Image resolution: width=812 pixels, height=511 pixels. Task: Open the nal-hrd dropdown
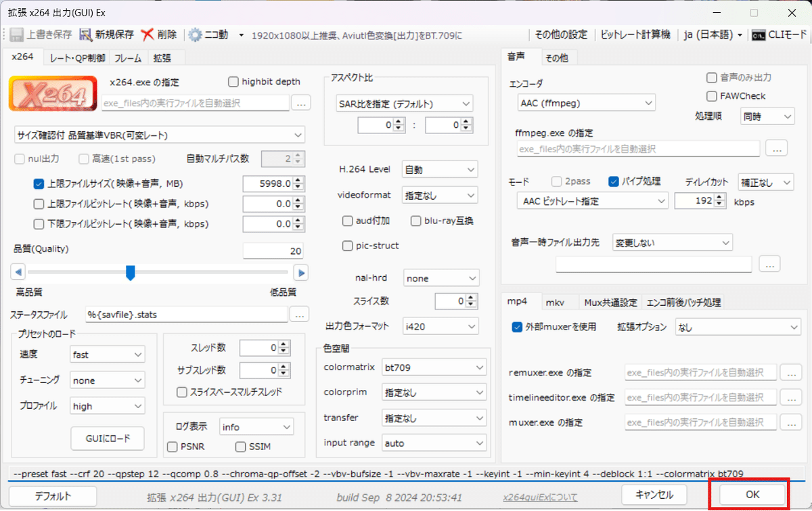441,278
